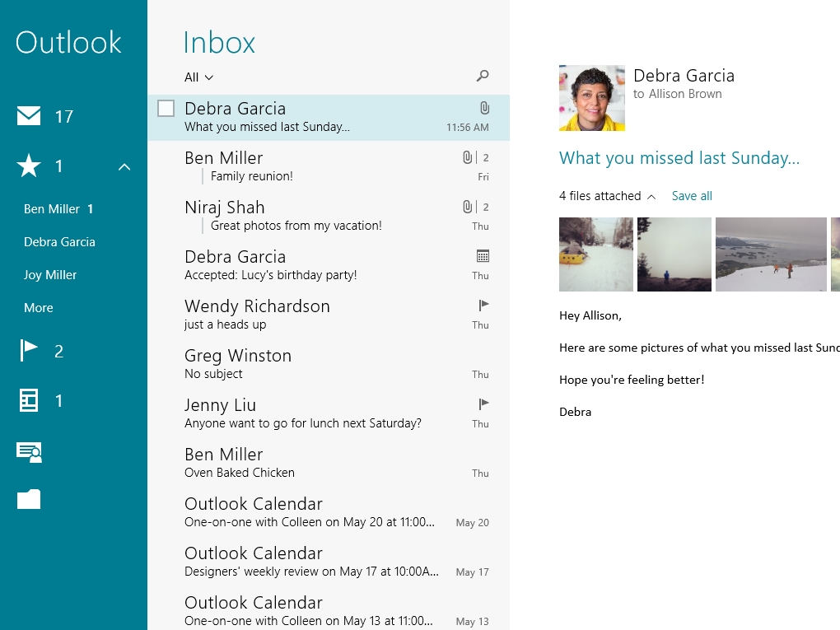Click Debra Garcia sender name in reading pane
Screen dimensions: 840x630
[x=684, y=76]
